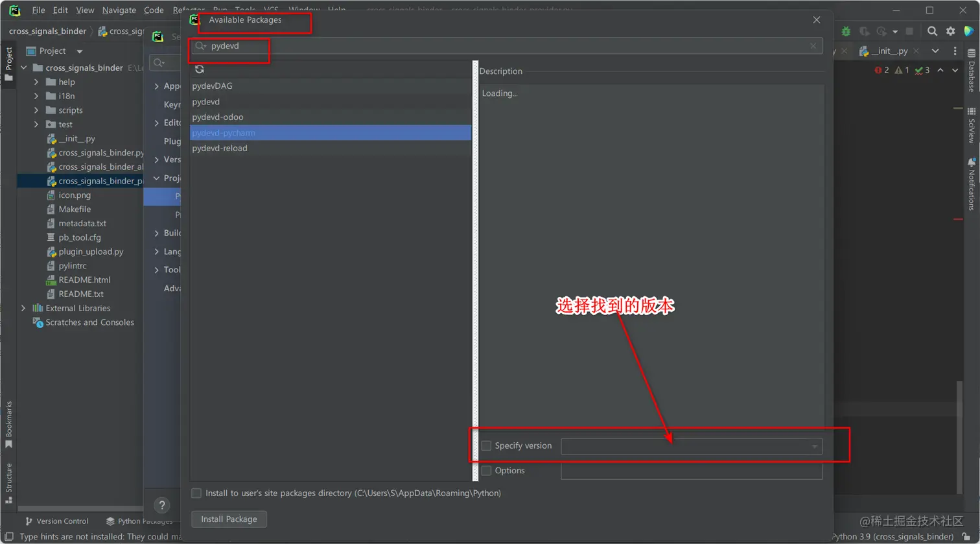Image resolution: width=980 pixels, height=544 pixels.
Task: Open the Edit menu
Action: click(60, 10)
